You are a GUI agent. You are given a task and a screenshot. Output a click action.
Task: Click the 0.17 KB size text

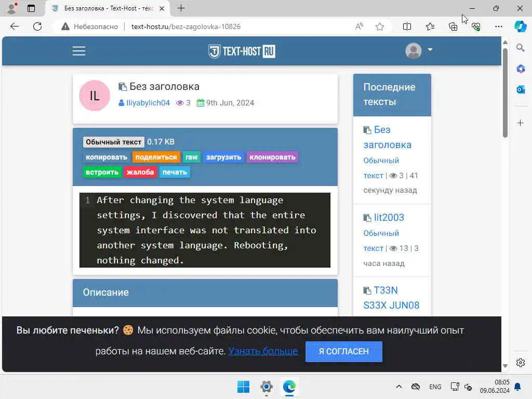click(161, 142)
